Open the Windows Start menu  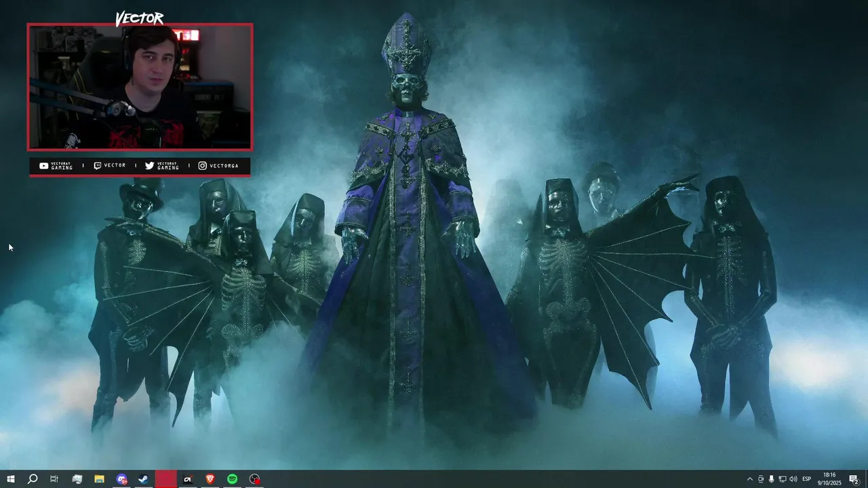click(x=11, y=479)
